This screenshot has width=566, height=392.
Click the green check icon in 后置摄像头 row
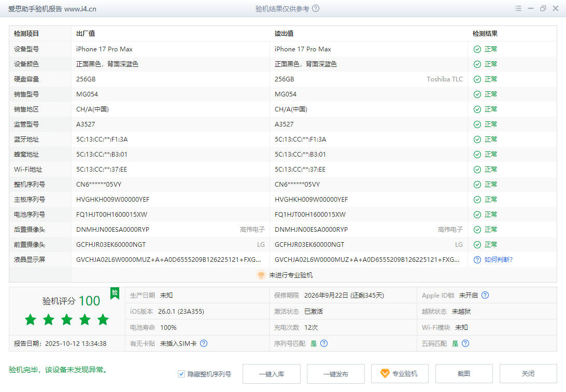pos(477,230)
